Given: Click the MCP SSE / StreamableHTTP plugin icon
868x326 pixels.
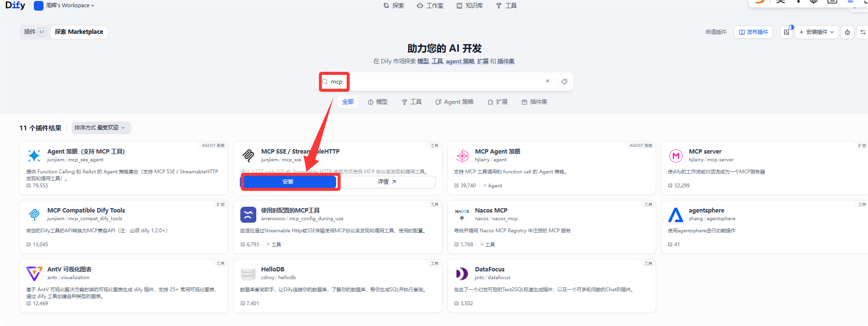Looking at the screenshot, I should 248,156.
